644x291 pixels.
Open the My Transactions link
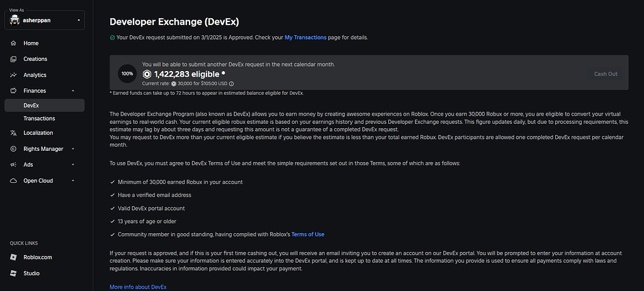point(305,38)
